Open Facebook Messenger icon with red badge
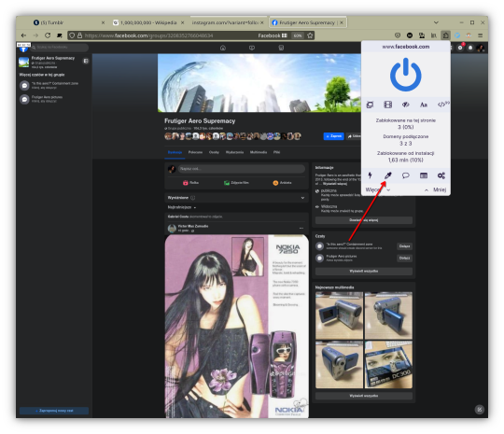 (x=460, y=48)
